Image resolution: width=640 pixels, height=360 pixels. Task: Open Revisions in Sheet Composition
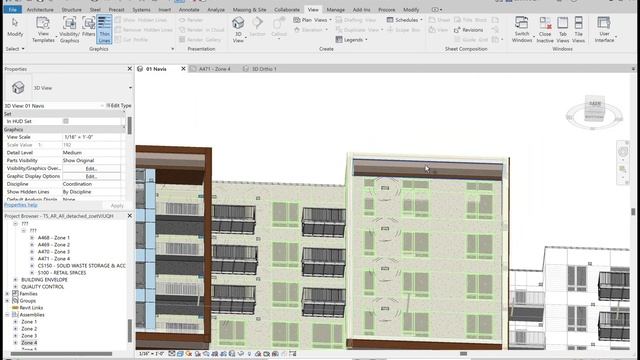468,30
